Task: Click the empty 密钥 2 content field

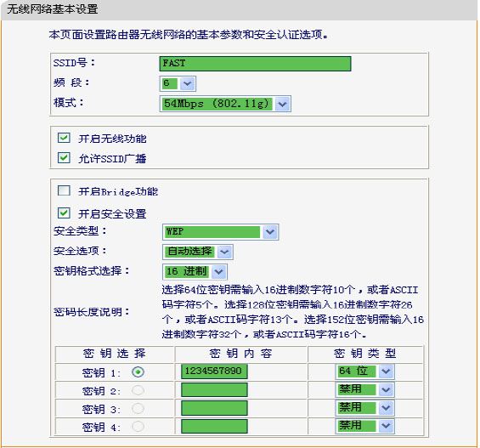Action: pos(214,390)
